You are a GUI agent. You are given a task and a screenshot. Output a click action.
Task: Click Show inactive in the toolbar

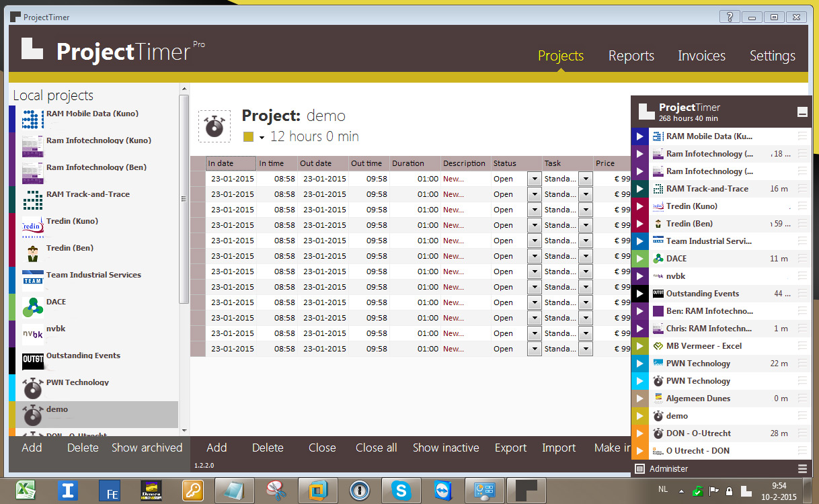pos(446,448)
